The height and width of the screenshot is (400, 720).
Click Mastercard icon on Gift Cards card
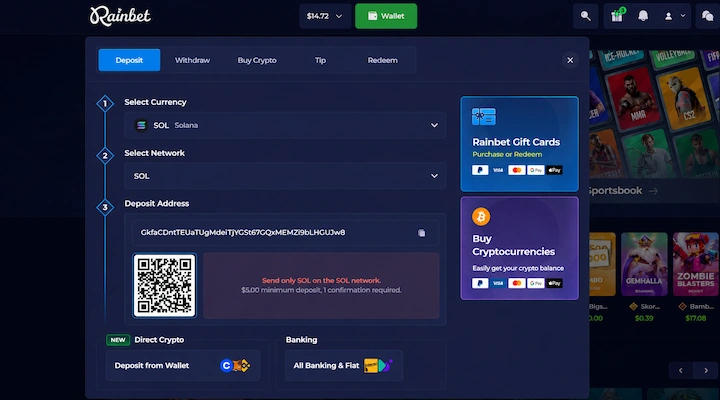pyautogui.click(x=517, y=170)
